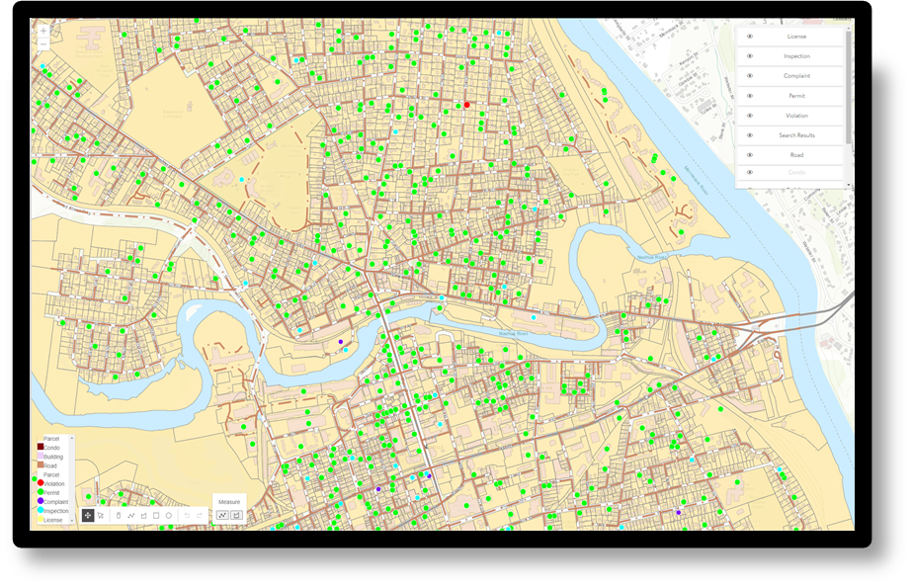
Task: Click the green Permit legend dot
Action: click(41, 491)
